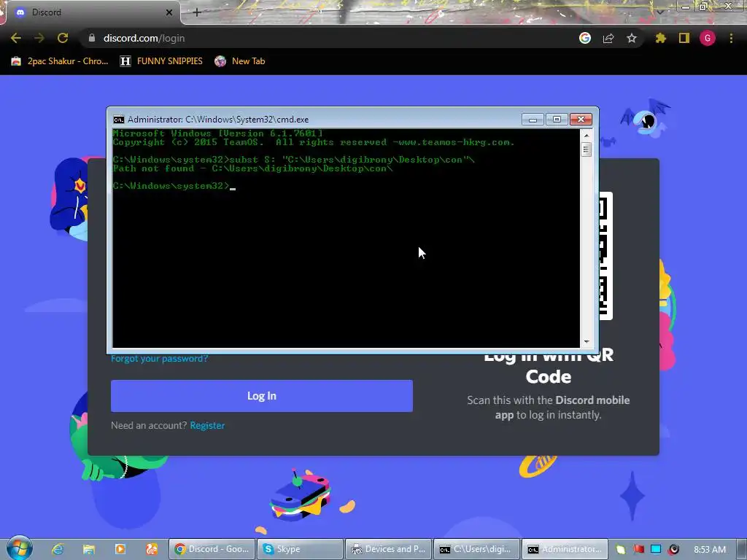Close the Discord browser tab

[x=169, y=12]
